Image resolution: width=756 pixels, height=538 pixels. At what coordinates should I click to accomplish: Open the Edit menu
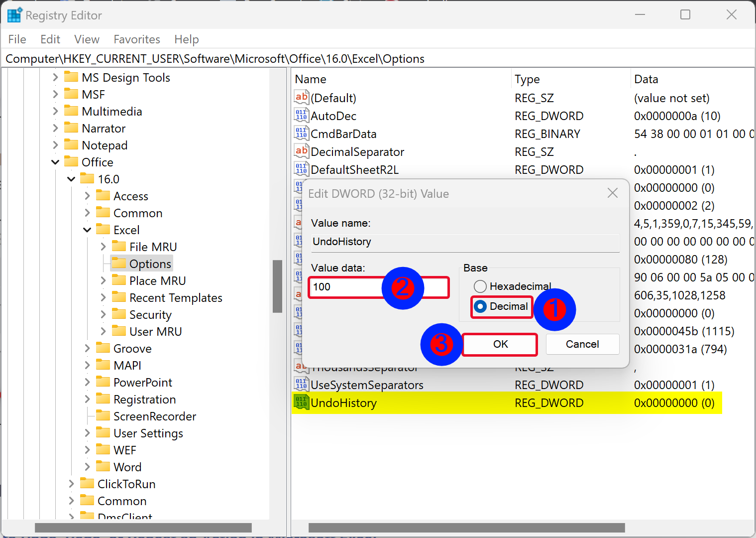click(50, 39)
